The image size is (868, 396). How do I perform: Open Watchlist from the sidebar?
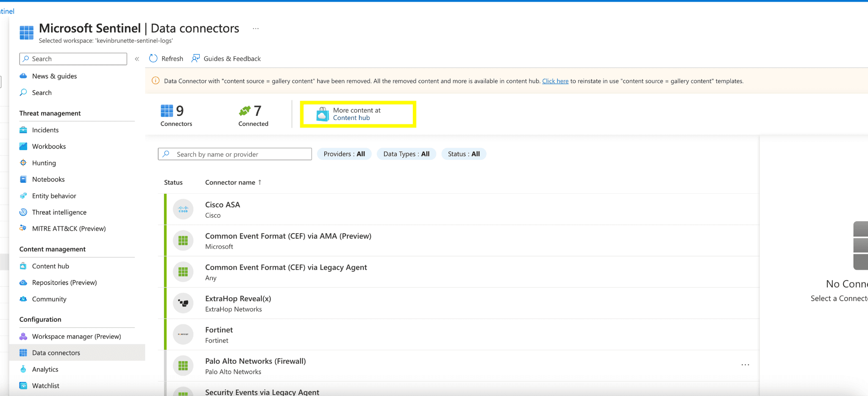pos(45,386)
